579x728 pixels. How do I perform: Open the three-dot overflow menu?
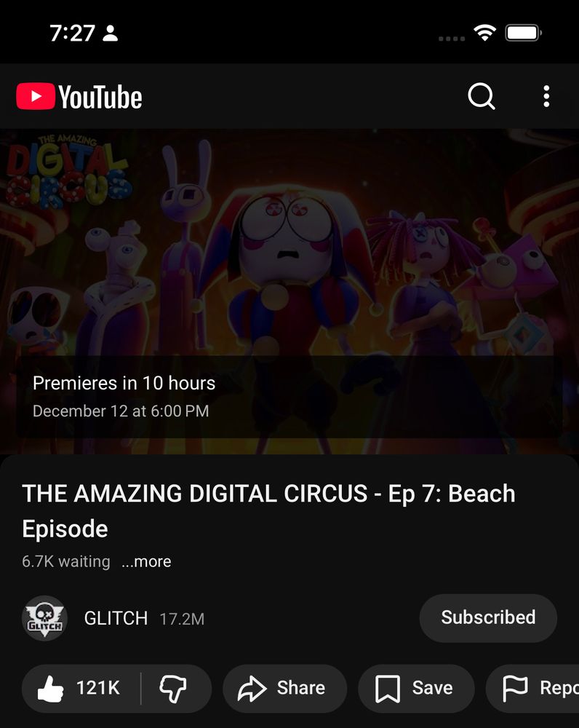[x=546, y=97]
